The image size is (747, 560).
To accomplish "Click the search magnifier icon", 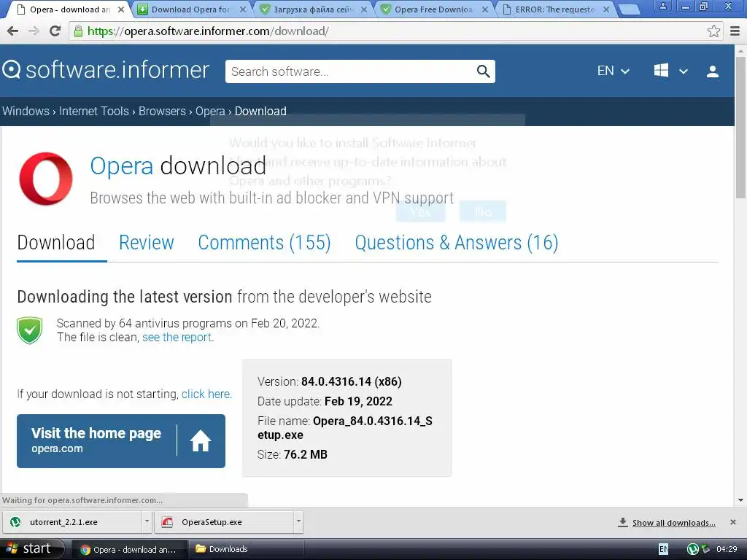I will tap(483, 71).
